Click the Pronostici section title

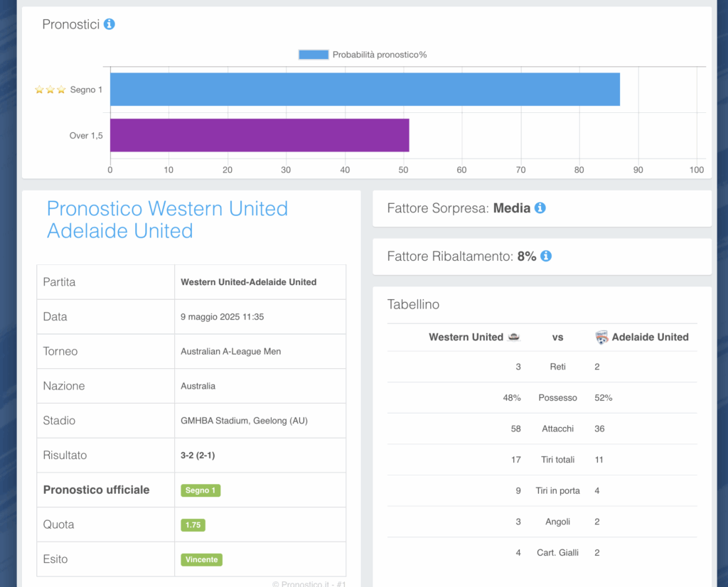[71, 24]
